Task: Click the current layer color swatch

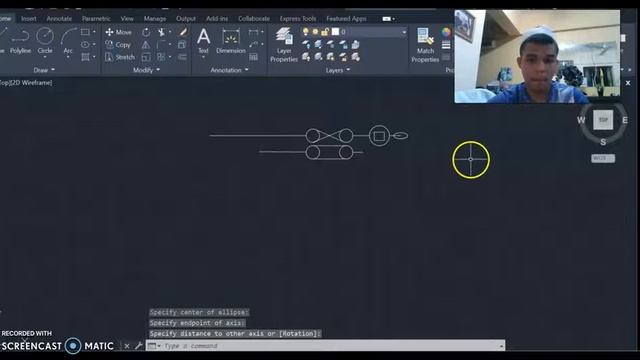Action: 335,31
